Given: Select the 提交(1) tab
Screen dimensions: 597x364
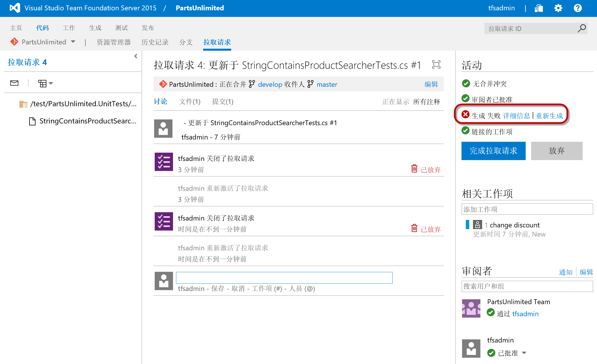Looking at the screenshot, I should pos(223,101).
